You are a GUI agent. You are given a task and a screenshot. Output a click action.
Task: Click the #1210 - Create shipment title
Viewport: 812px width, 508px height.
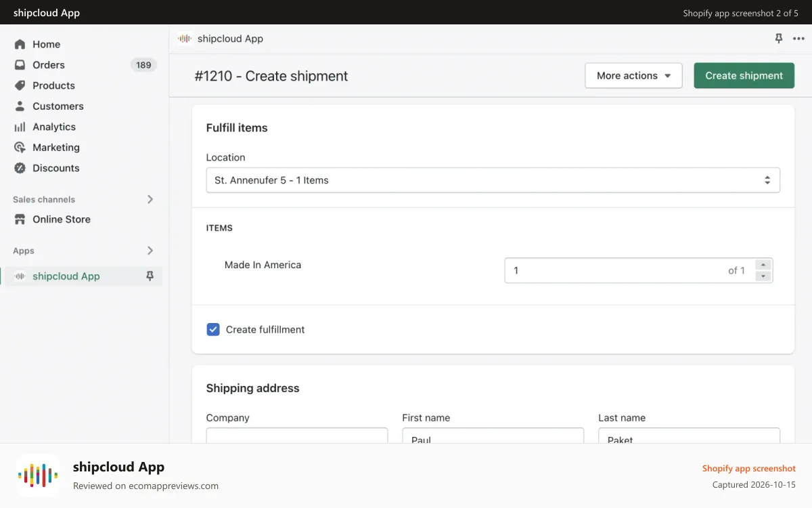(271, 76)
